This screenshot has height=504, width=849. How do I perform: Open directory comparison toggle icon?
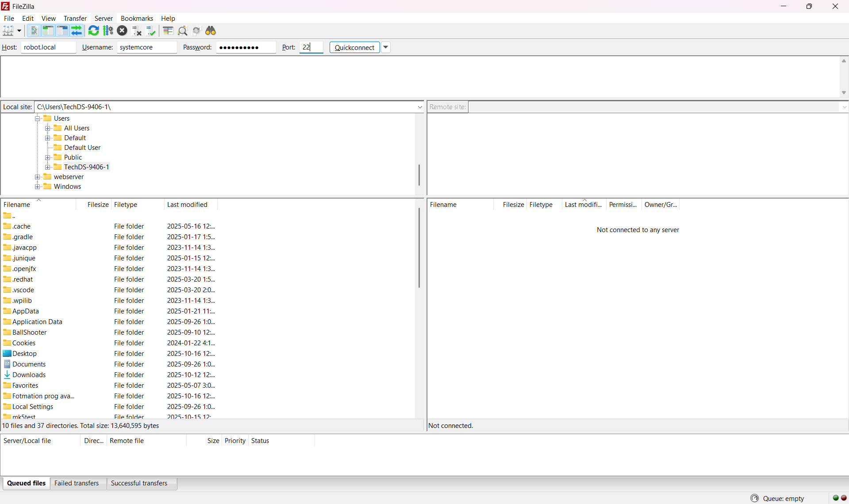click(182, 31)
